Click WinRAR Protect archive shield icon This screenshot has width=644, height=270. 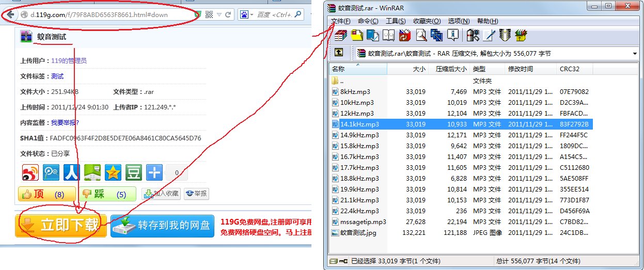505,35
